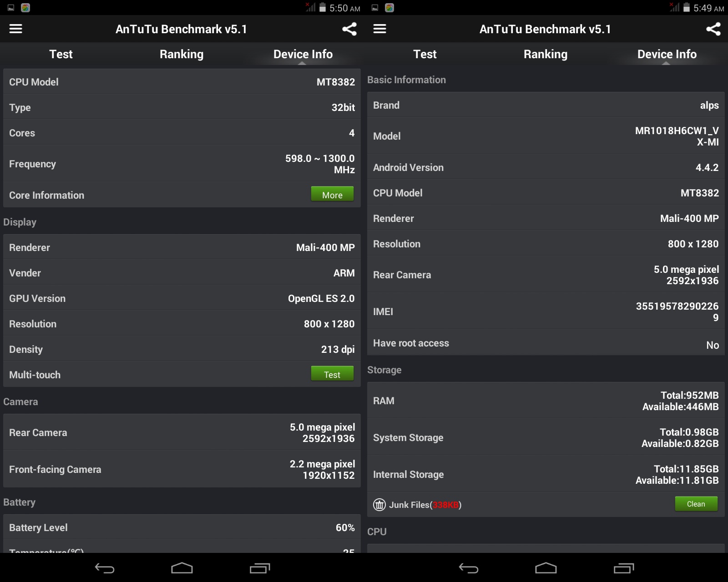The height and width of the screenshot is (582, 728).
Task: Tap Recent apps icon in left screen
Action: coord(260,568)
